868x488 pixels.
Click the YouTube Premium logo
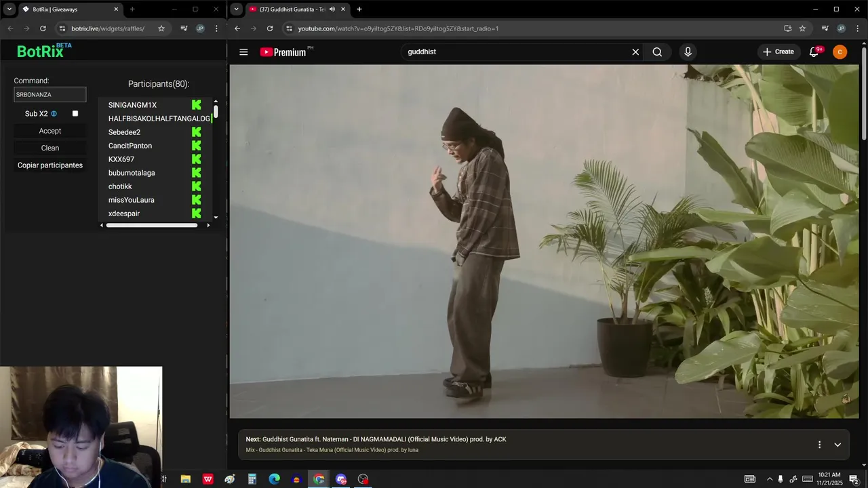point(286,52)
